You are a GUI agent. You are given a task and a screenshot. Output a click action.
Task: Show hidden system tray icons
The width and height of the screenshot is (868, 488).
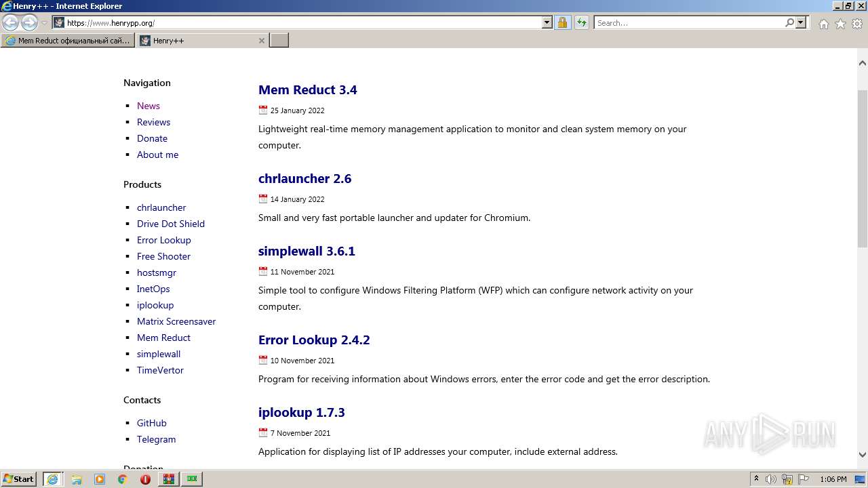click(x=756, y=479)
